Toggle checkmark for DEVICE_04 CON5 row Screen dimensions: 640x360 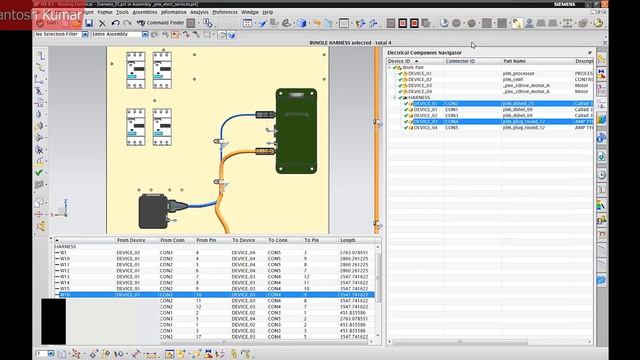406,128
